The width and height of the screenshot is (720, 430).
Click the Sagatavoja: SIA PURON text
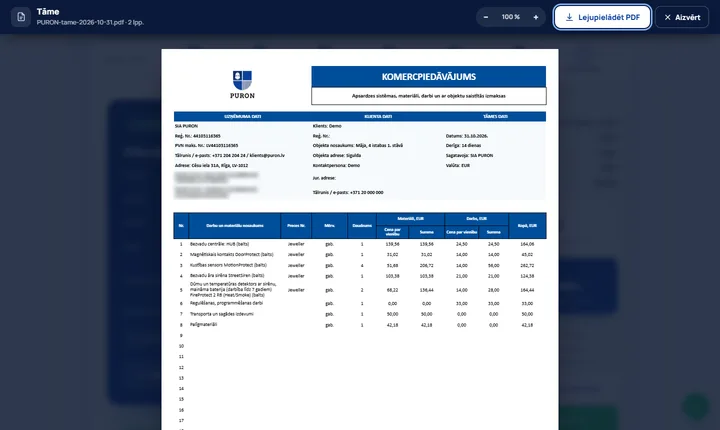(x=469, y=155)
